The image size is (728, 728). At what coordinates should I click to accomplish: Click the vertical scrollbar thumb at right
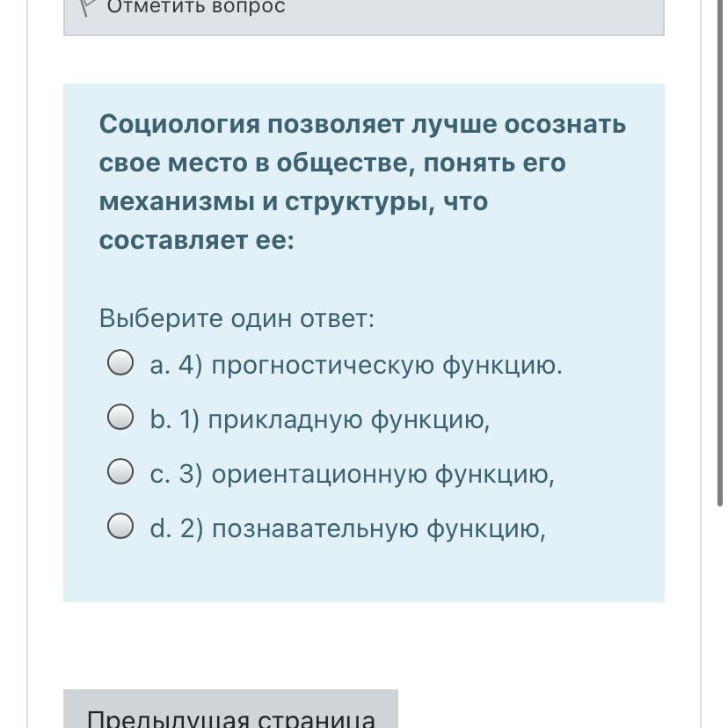719,252
